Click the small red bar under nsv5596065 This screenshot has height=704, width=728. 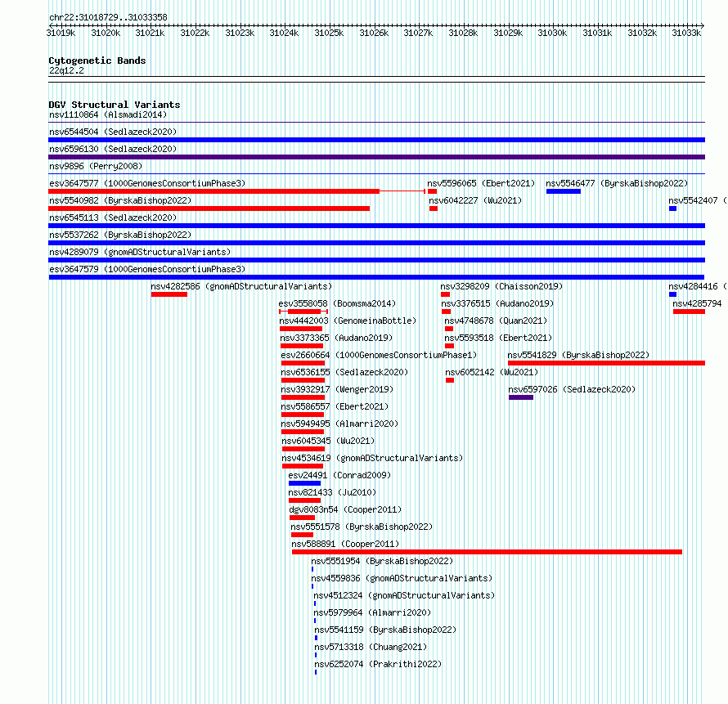(432, 191)
